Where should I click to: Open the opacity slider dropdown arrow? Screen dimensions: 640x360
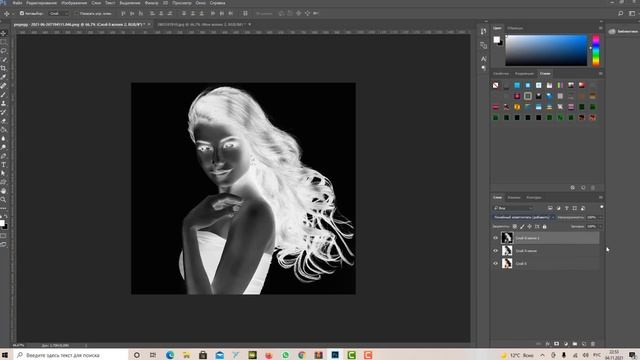(600, 218)
